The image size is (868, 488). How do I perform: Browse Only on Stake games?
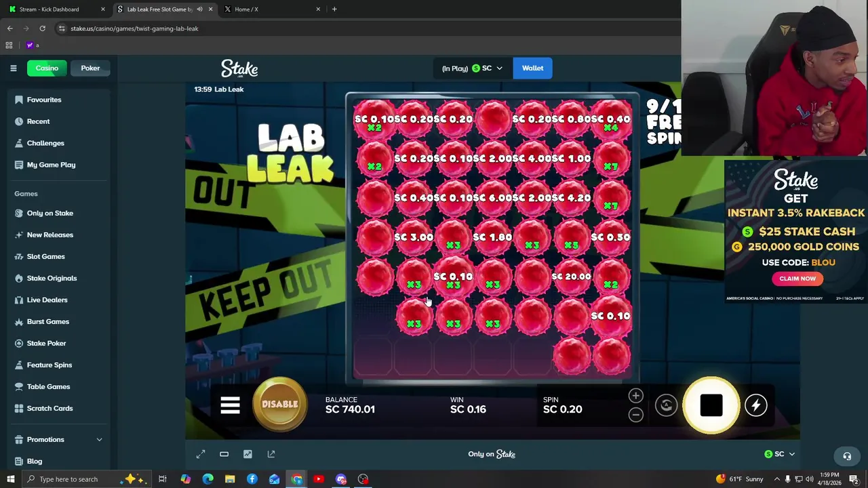coord(50,213)
